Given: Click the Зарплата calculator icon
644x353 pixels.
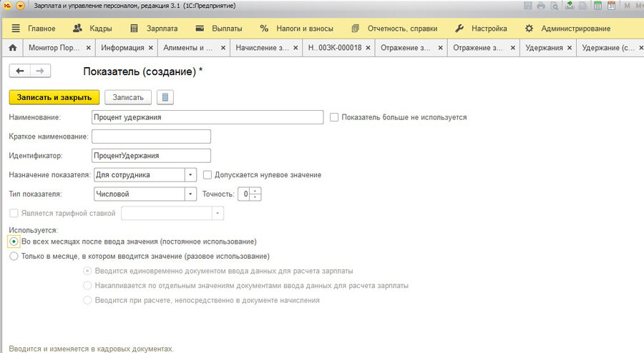Looking at the screenshot, I should 134,29.
